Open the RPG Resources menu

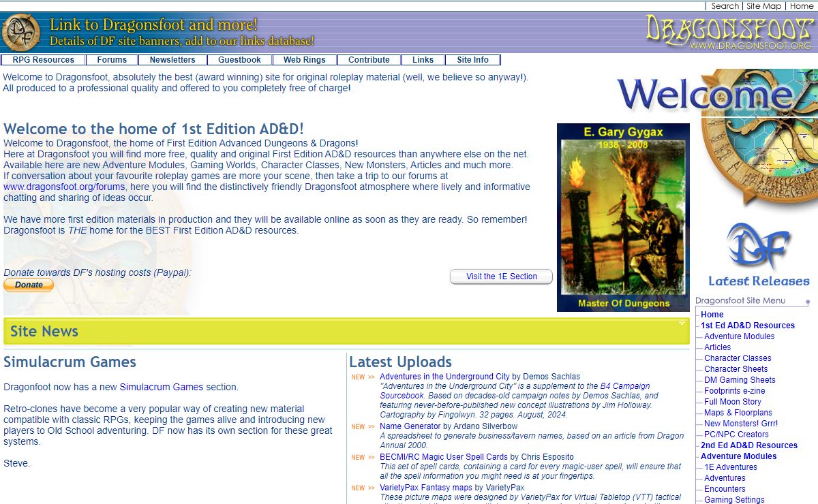(44, 60)
